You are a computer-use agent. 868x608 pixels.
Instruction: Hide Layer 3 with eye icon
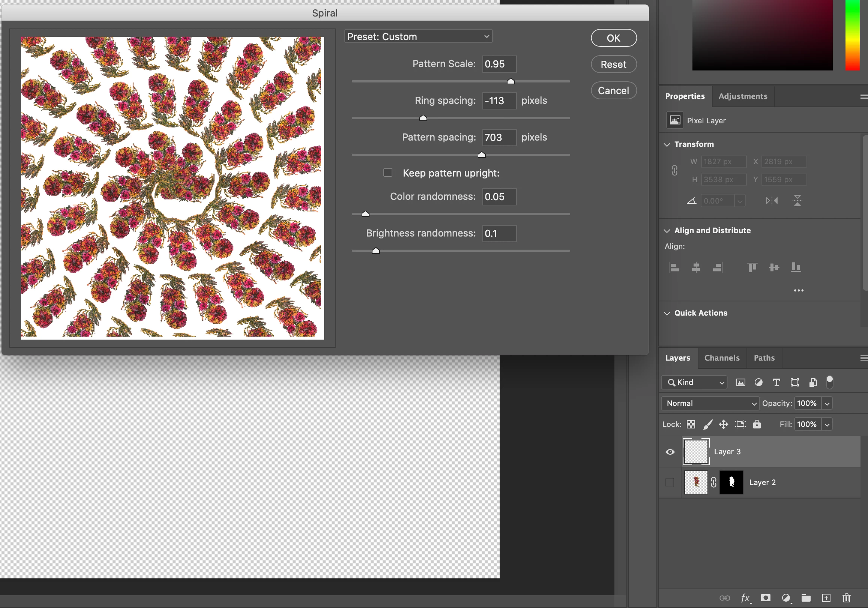click(670, 452)
